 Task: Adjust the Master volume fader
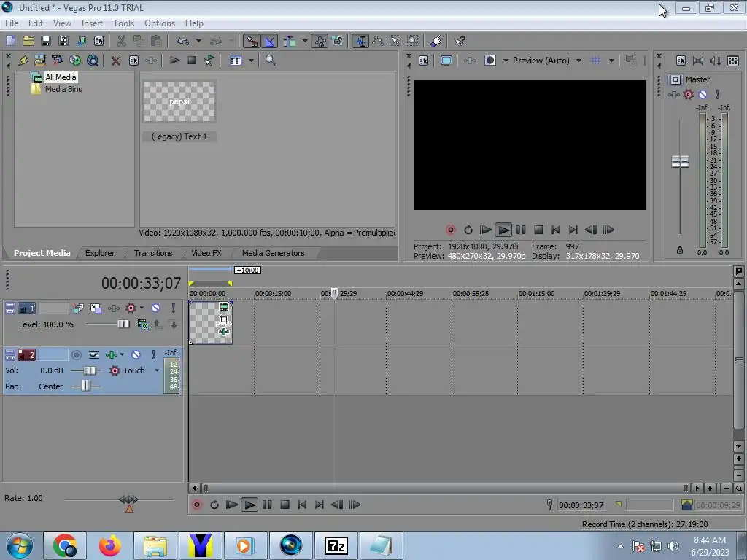point(680,161)
